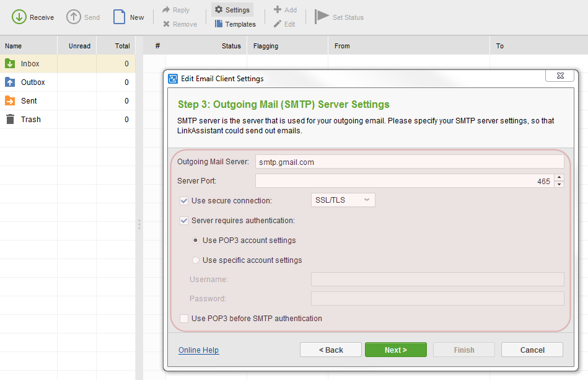The image size is (588, 380).
Task: Increase the Server Port value
Action: tap(559, 177)
